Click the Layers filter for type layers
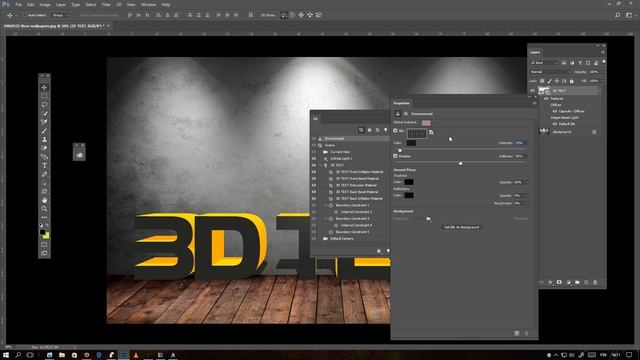640x360 pixels. click(580, 63)
